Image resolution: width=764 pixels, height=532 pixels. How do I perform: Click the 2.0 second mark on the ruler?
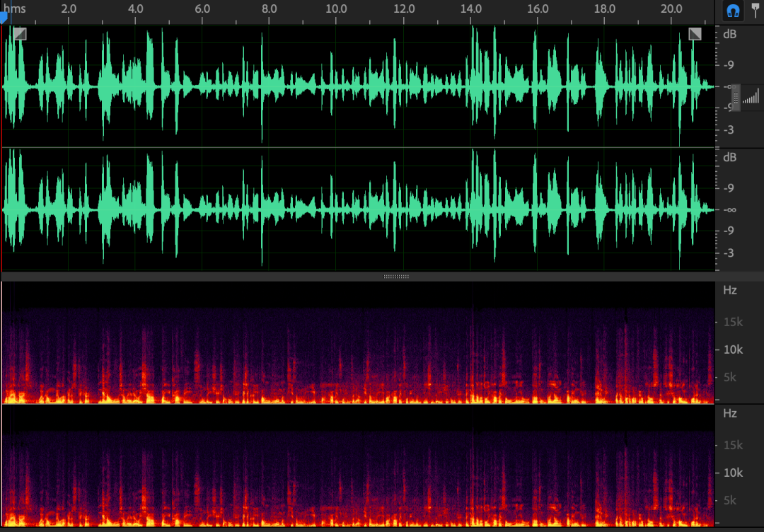click(69, 8)
